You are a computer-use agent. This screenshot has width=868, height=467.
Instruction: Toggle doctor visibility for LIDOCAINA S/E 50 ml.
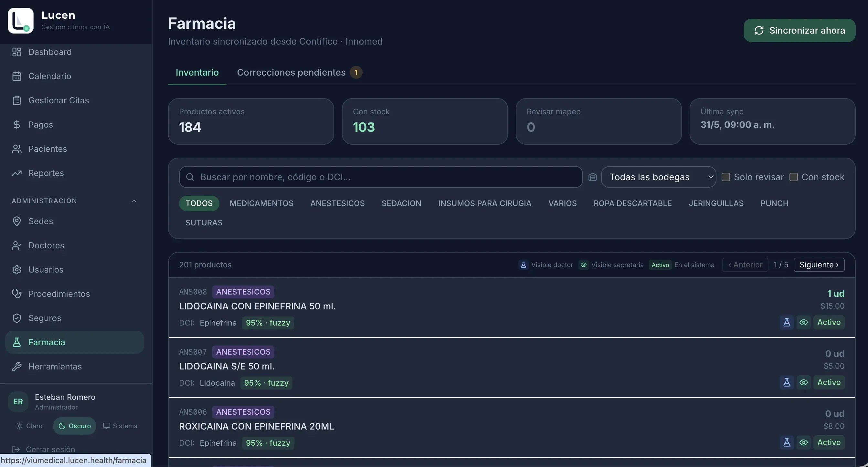(787, 382)
